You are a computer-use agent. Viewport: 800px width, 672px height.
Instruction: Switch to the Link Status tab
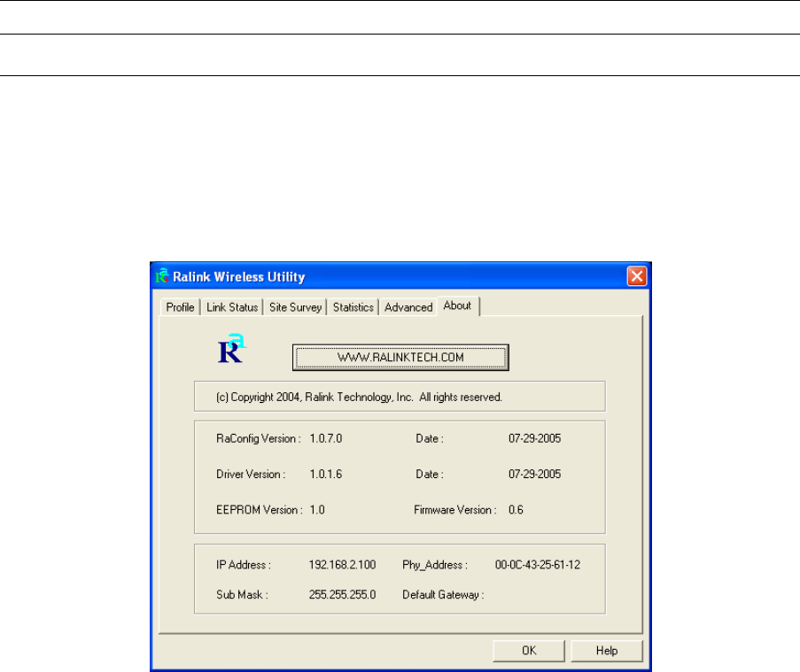tap(232, 307)
